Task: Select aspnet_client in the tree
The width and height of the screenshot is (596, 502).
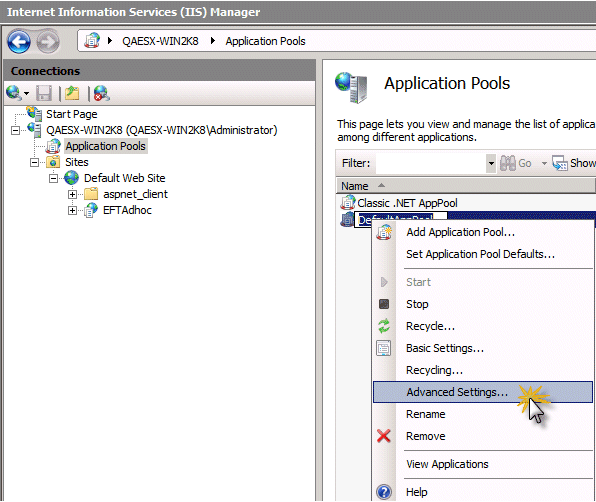Action: coord(135,194)
